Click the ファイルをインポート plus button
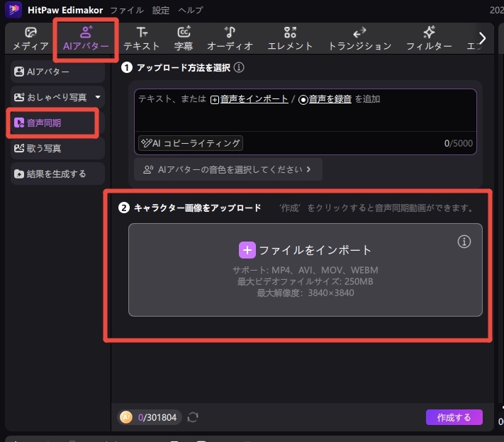 247,250
